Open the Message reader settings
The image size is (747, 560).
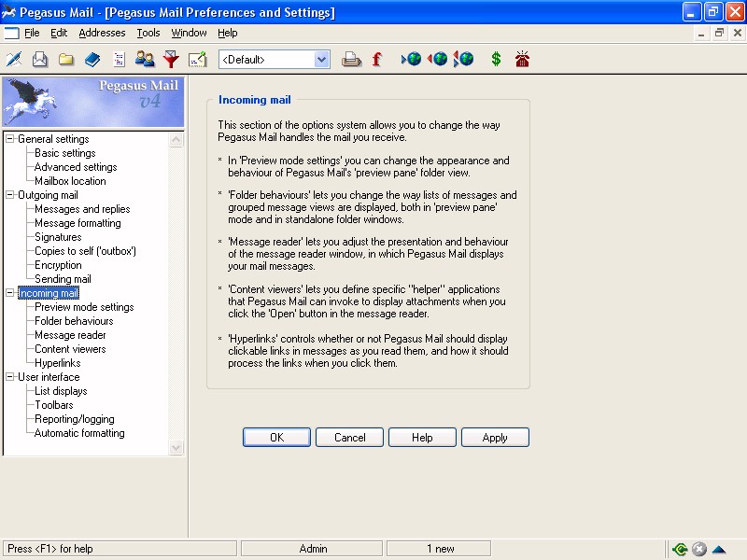(71, 335)
